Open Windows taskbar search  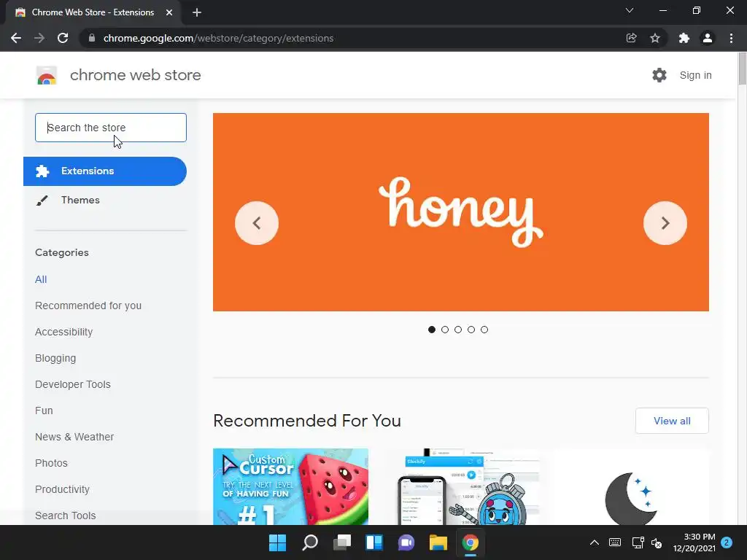(310, 542)
